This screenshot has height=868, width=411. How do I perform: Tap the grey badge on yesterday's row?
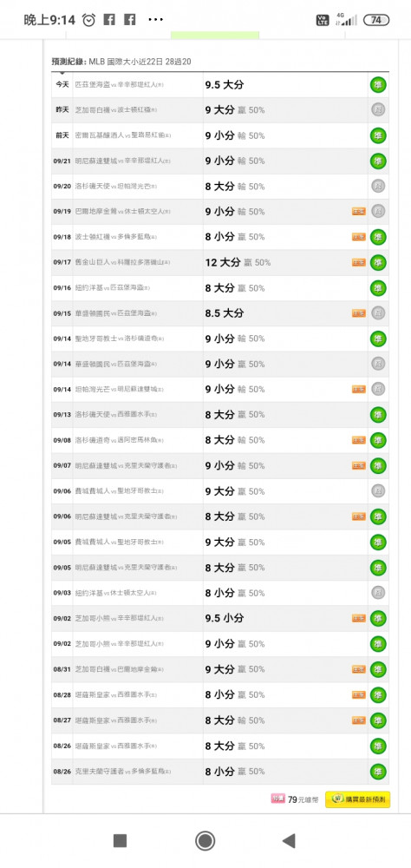(x=378, y=110)
